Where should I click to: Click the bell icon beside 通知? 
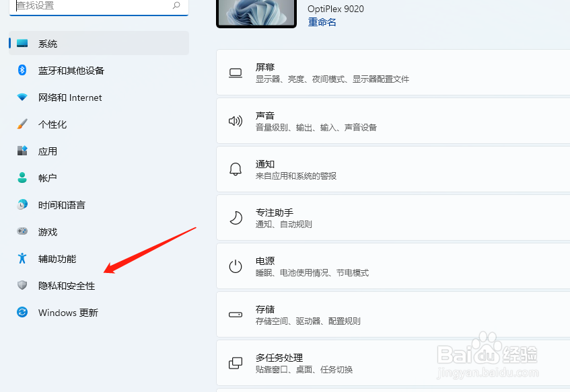[236, 169]
